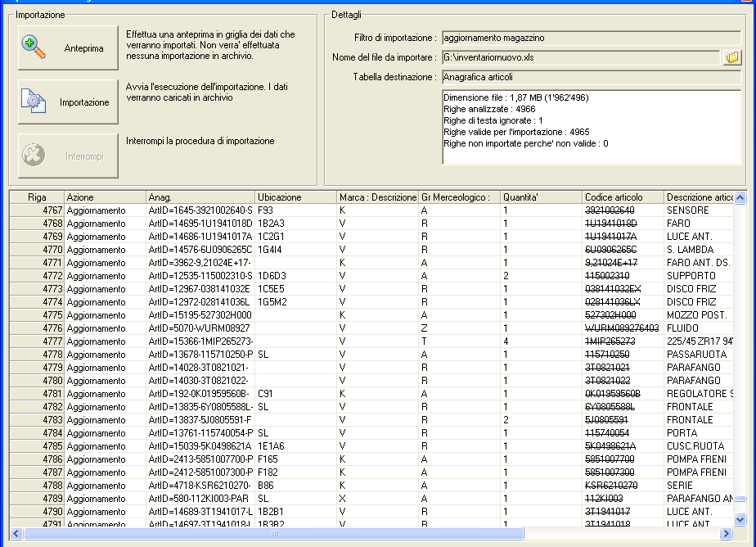Click the horizontal scrollbar thumb
Image resolution: width=756 pixels, height=547 pixels.
(274, 533)
